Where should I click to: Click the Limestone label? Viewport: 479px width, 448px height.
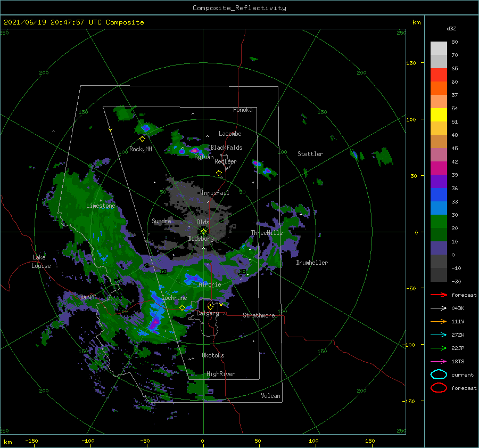tap(101, 206)
